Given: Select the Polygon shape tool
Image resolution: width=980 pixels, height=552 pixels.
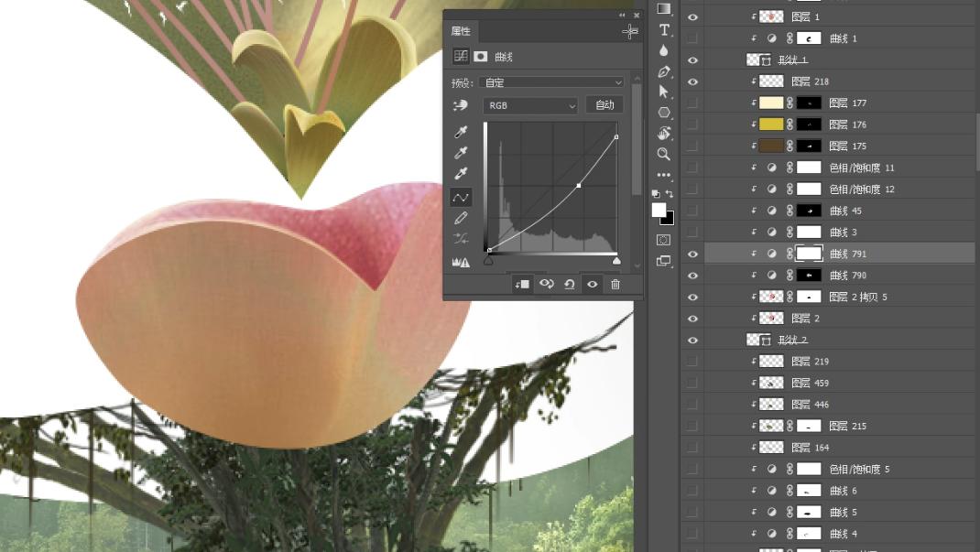Looking at the screenshot, I should click(x=664, y=113).
